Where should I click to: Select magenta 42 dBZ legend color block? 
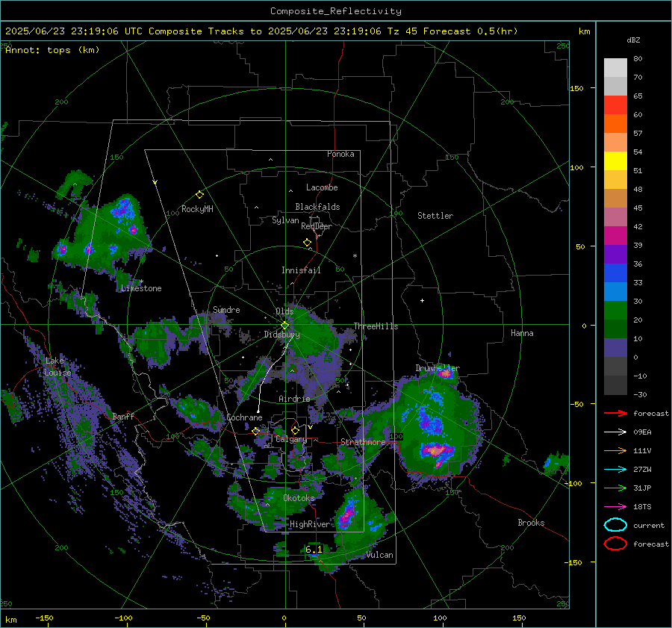click(615, 236)
